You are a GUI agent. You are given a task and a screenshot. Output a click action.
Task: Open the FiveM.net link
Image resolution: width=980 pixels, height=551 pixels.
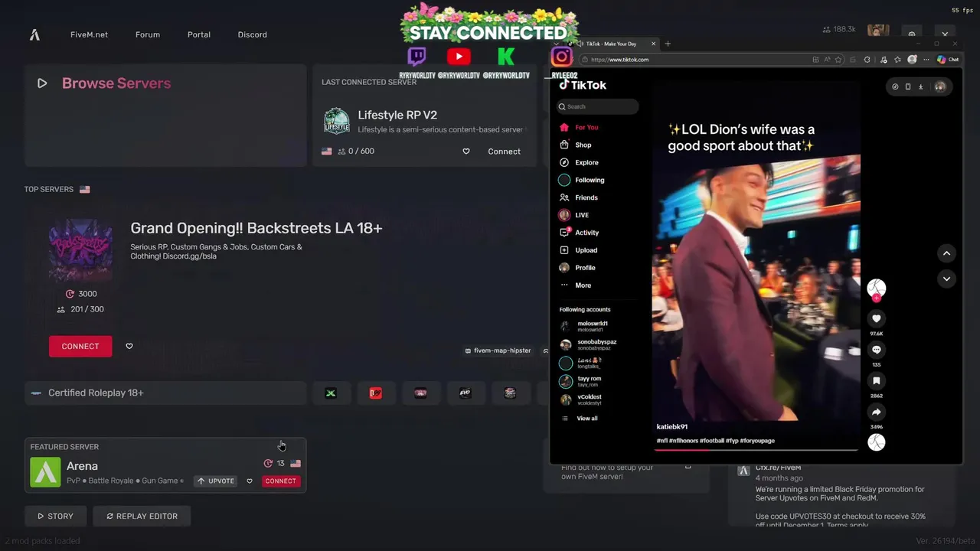click(x=89, y=34)
